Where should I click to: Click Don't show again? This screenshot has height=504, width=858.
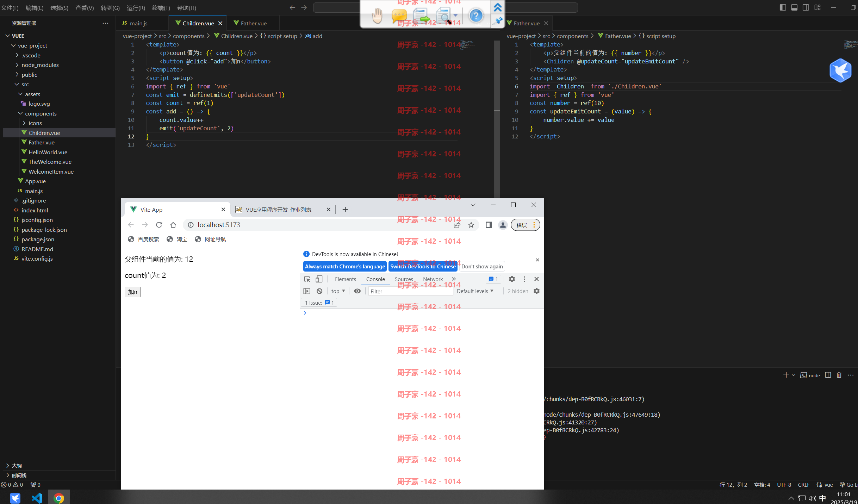[x=482, y=267]
